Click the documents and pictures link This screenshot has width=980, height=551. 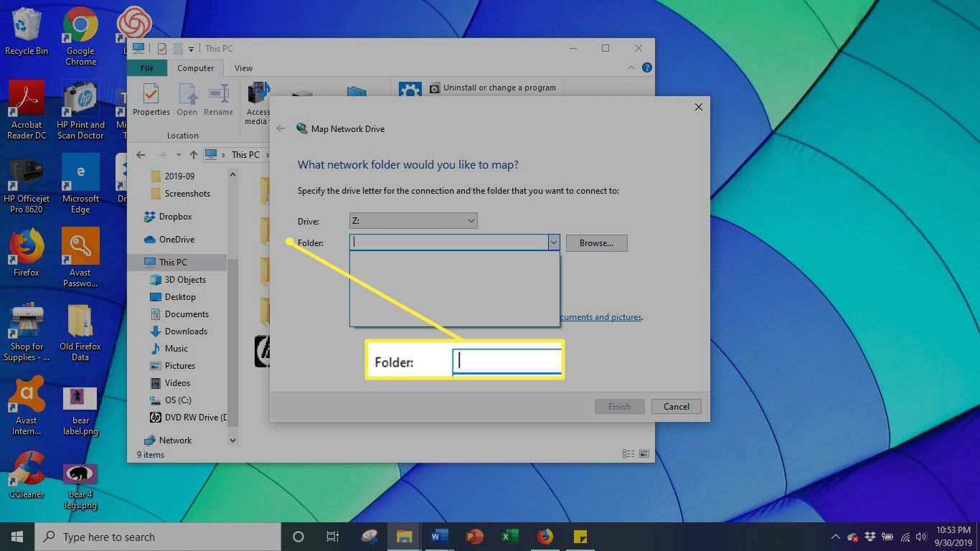[600, 317]
